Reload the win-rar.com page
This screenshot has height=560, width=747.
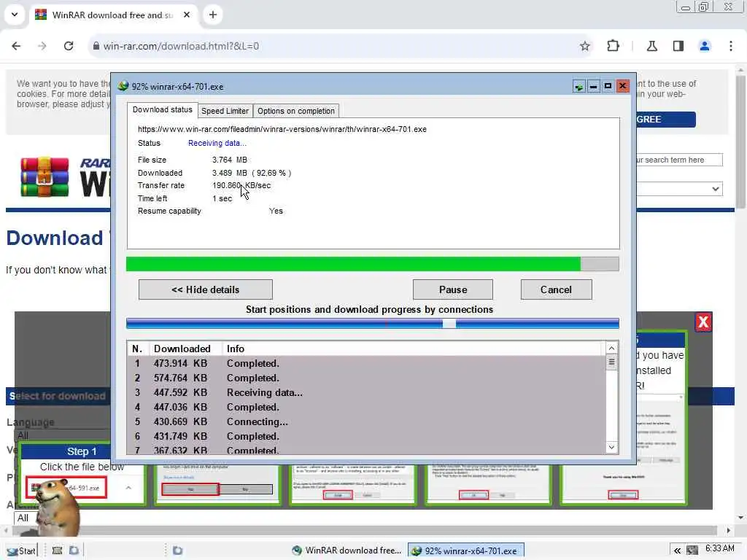click(69, 46)
